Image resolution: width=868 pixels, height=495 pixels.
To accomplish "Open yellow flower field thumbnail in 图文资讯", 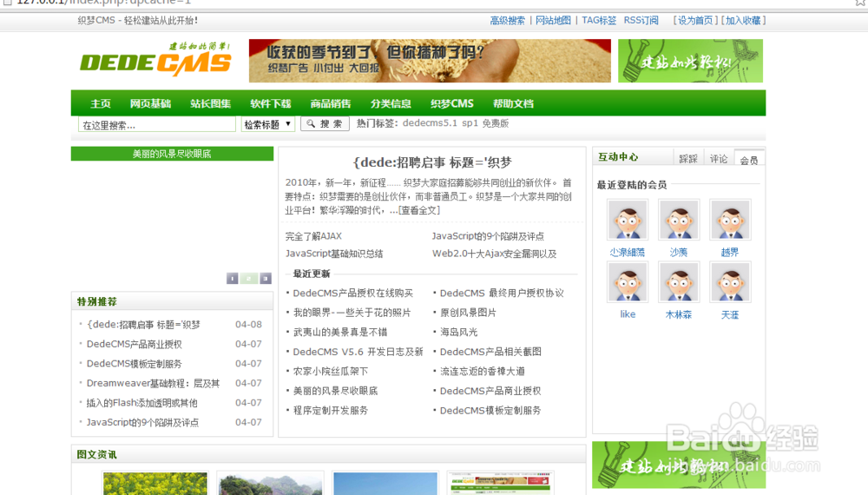I will (x=155, y=484).
